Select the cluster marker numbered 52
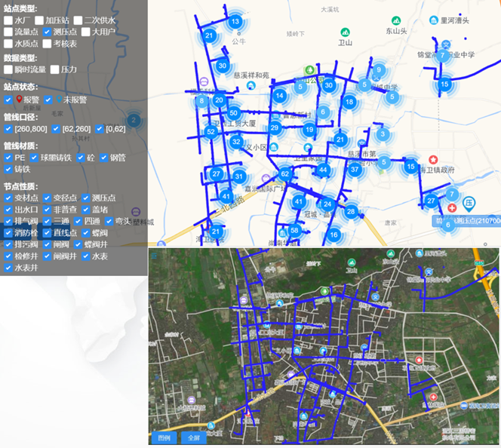The width and height of the screenshot is (501, 448). click(x=211, y=131)
